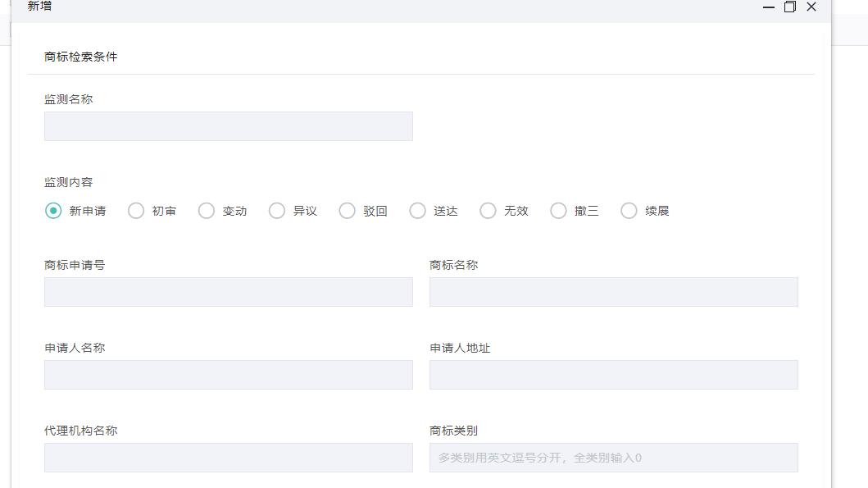
Task: Click the 商标检索条件 section header
Action: [x=81, y=57]
